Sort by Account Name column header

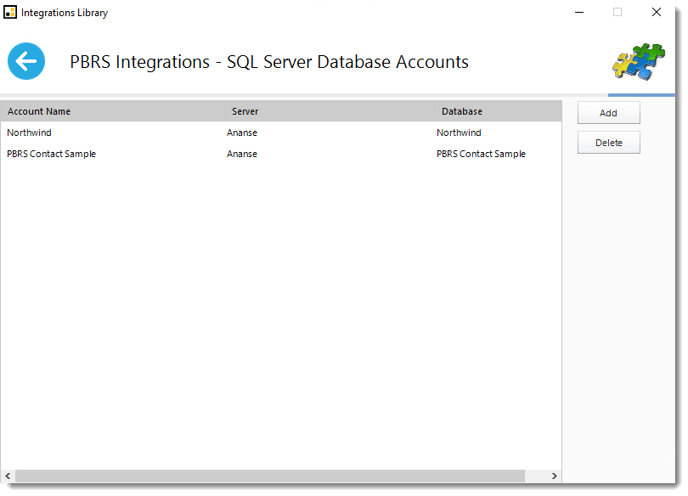[x=39, y=111]
